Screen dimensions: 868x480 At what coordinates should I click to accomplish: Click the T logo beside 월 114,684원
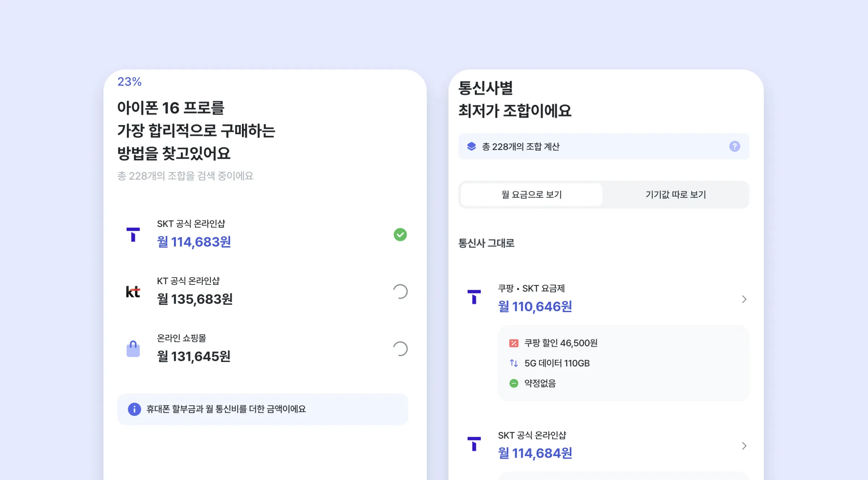click(474, 444)
